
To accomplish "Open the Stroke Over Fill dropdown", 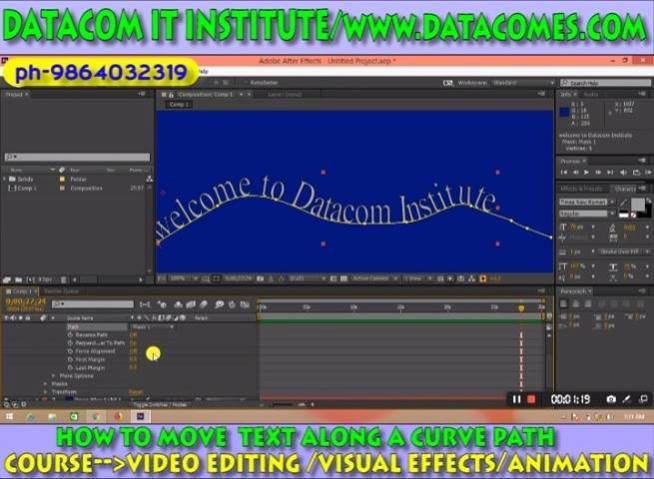I will [x=624, y=252].
